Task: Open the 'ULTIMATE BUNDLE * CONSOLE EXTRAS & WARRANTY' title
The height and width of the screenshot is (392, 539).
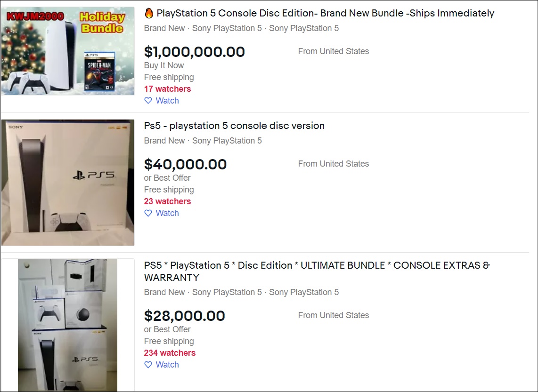Action: point(317,271)
